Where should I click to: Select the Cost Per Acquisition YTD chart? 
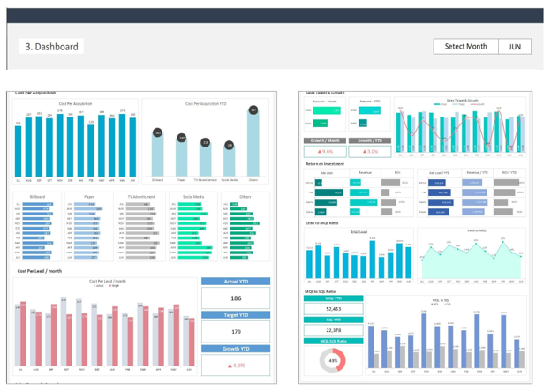tap(206, 141)
